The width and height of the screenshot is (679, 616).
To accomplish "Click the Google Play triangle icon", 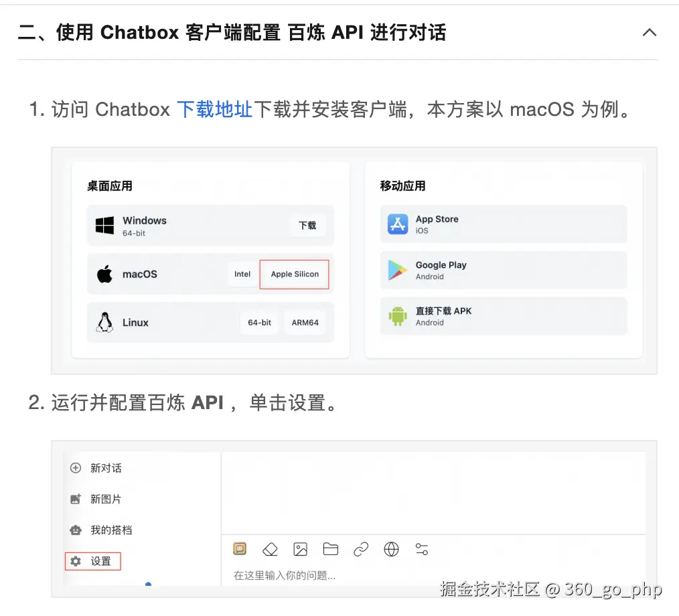I will point(397,270).
